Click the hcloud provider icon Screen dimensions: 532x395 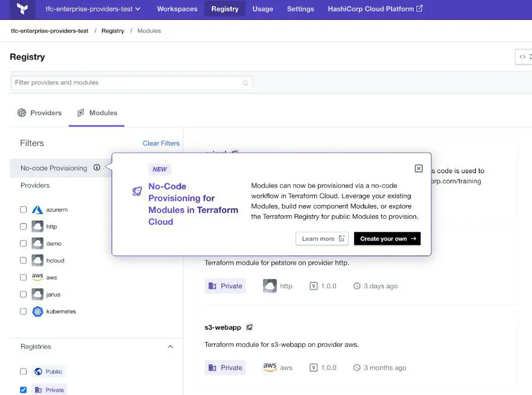(37, 261)
